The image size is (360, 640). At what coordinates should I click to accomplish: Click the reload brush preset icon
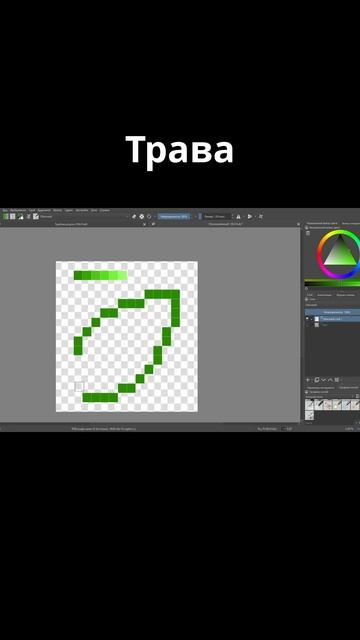point(149,216)
